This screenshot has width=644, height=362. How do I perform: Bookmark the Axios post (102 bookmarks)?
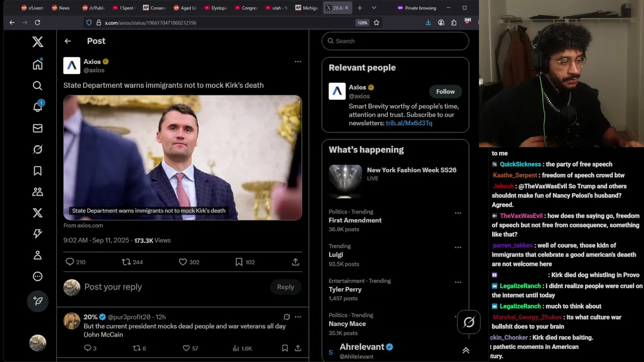coord(245,262)
